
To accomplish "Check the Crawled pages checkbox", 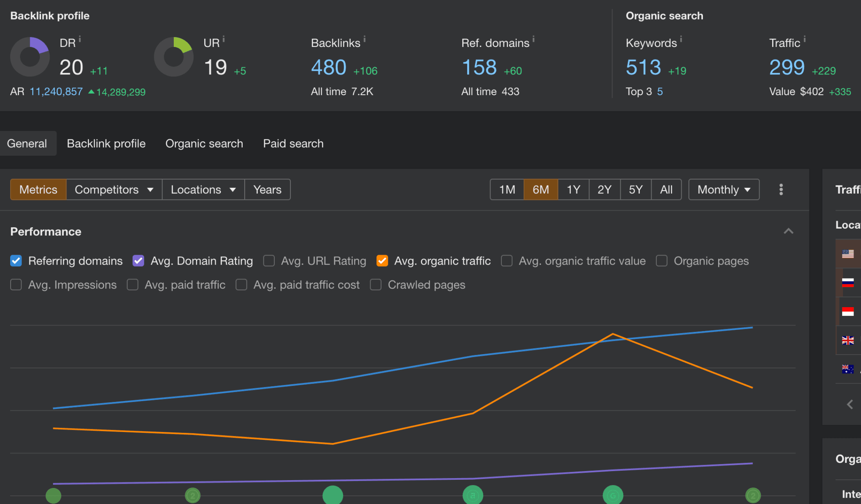I will [x=376, y=285].
